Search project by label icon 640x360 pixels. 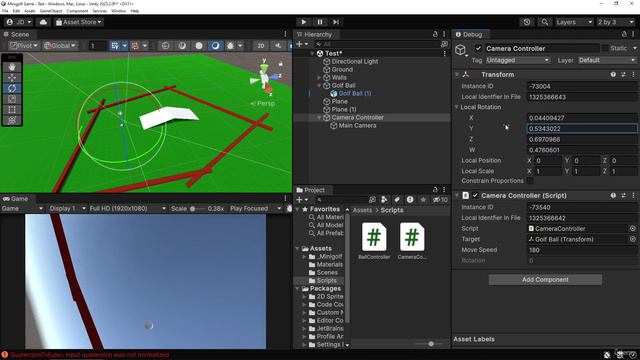point(397,200)
